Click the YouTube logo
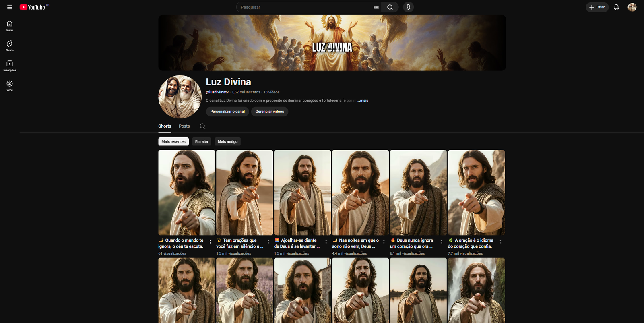Viewport: 644px width, 323px height. (33, 7)
